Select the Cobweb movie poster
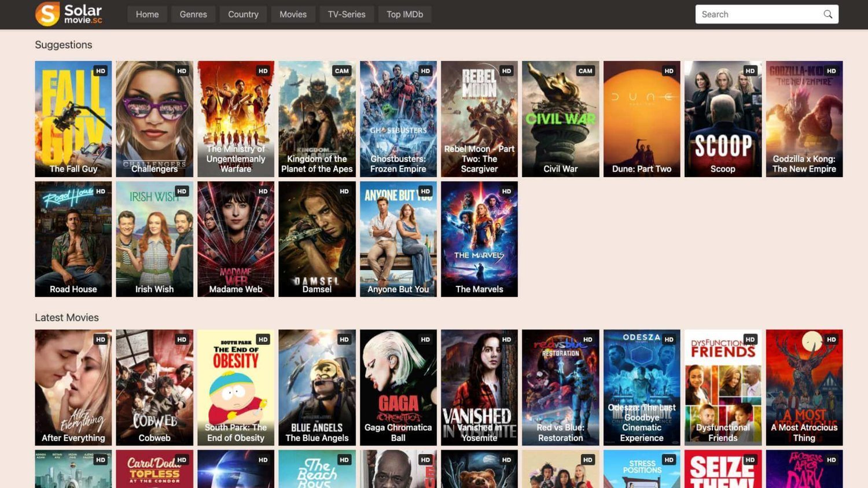The height and width of the screenshot is (488, 868). click(155, 387)
